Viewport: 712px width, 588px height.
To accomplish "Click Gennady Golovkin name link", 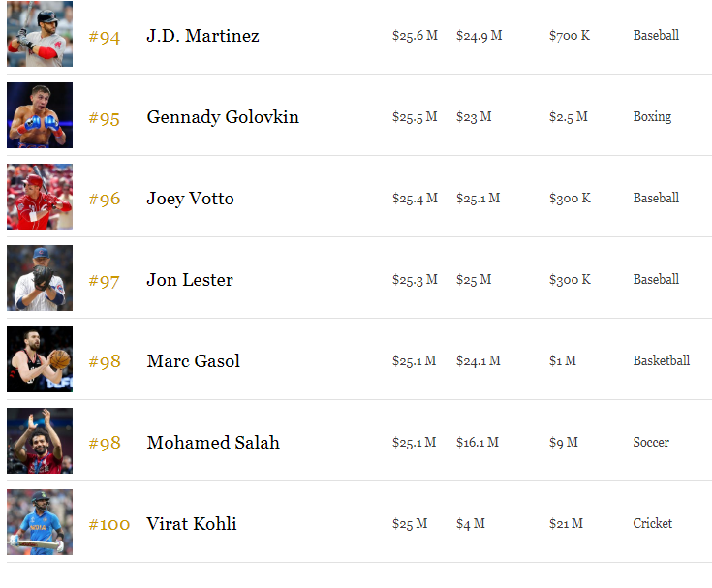I will point(223,117).
